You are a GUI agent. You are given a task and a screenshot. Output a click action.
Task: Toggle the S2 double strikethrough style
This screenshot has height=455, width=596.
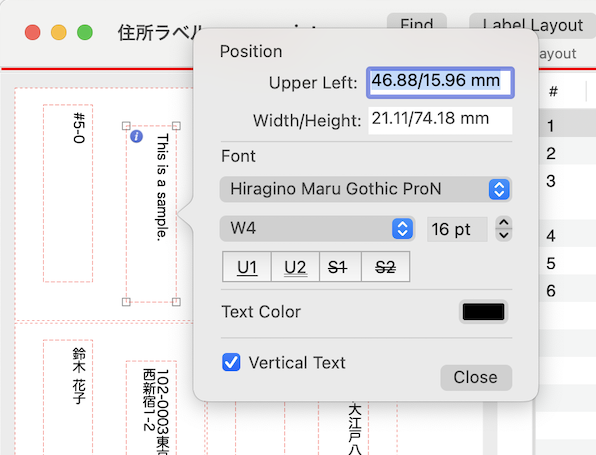click(385, 266)
